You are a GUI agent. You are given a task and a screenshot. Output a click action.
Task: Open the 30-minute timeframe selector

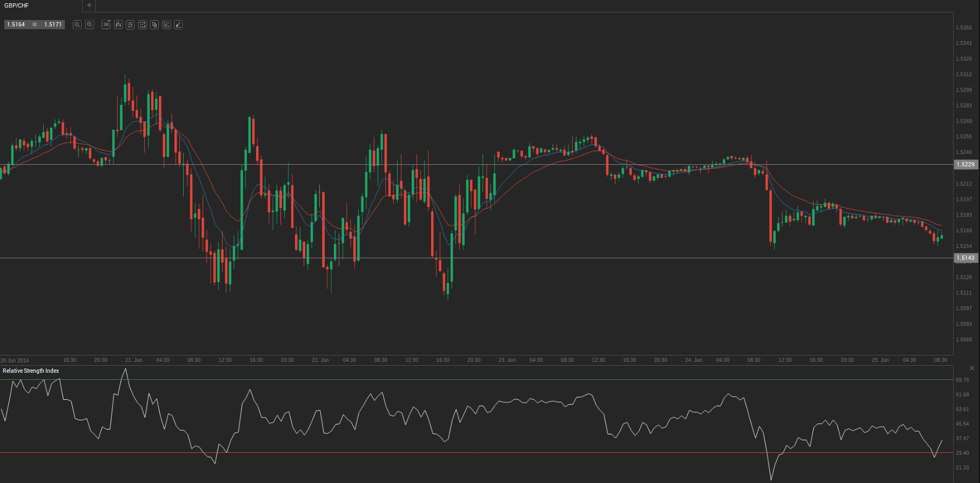click(x=106, y=25)
